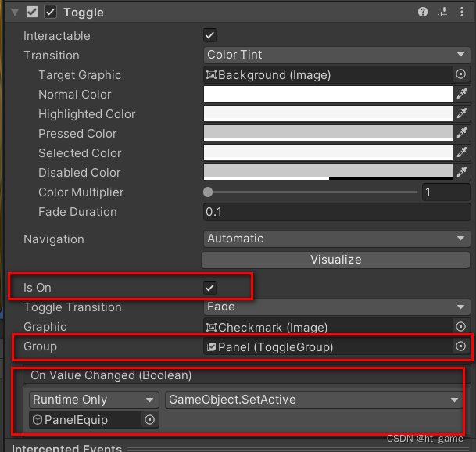This screenshot has width=476, height=452.
Task: Open Toggle component three-dot context menu
Action: (462, 13)
